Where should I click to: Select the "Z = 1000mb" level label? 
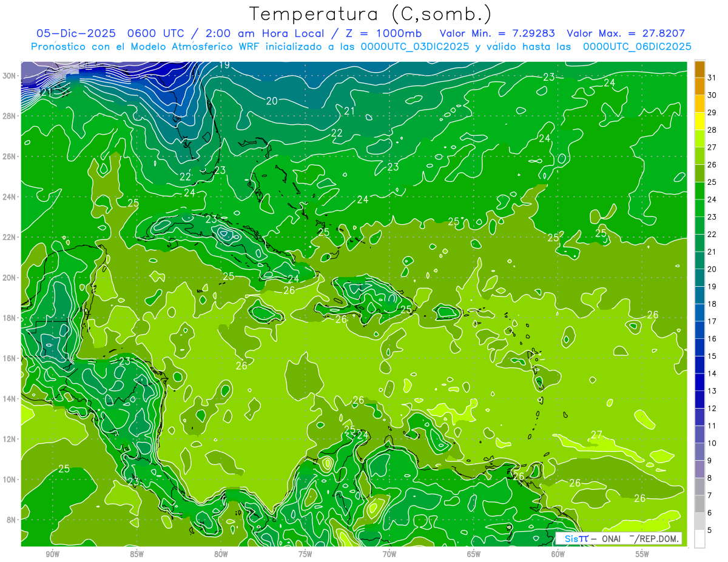tap(385, 34)
